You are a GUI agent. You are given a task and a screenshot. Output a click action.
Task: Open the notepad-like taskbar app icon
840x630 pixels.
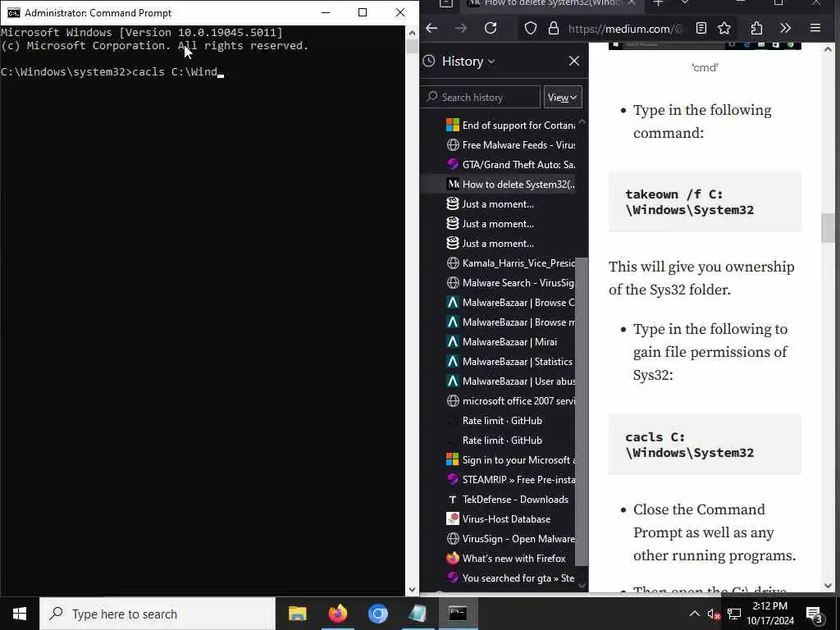[x=418, y=614]
